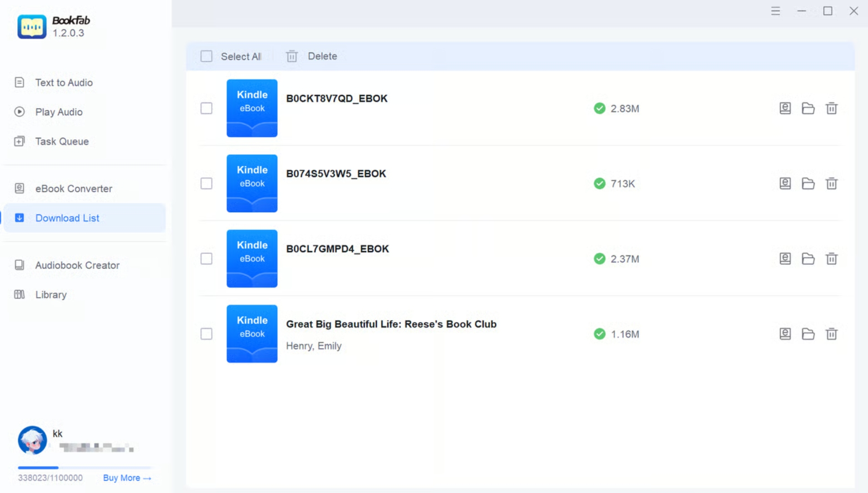Select the Great Big Beautiful Life checkbox

[206, 334]
